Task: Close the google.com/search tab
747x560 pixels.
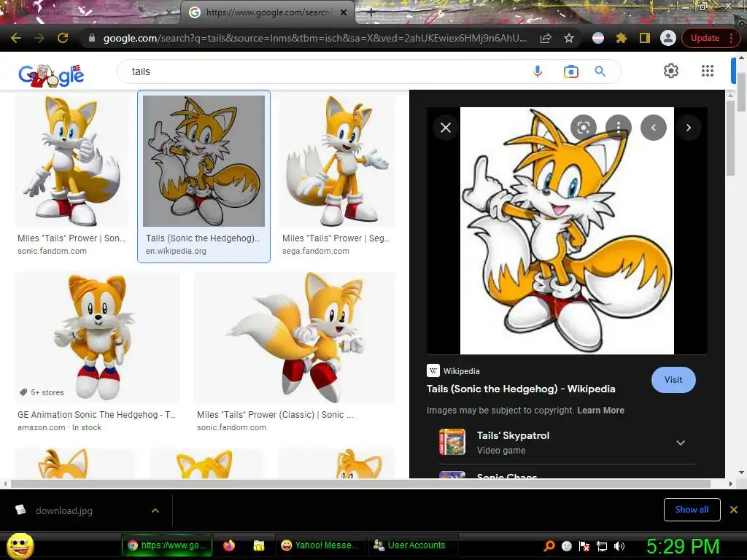Action: tap(344, 12)
